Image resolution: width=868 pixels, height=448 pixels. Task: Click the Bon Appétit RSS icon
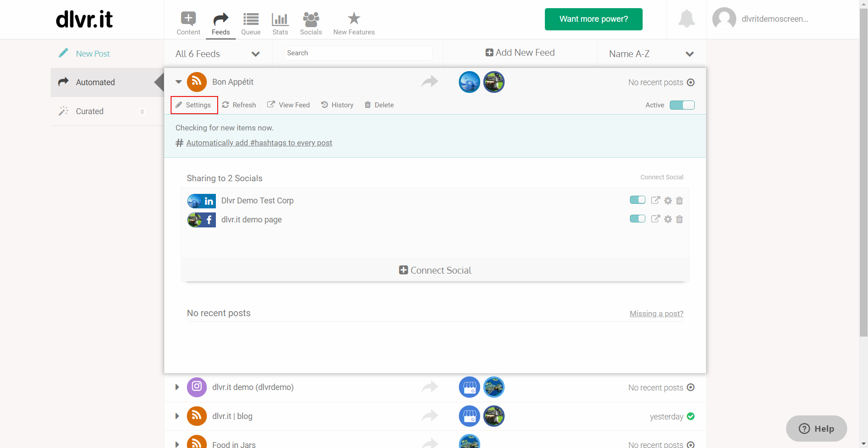[196, 82]
